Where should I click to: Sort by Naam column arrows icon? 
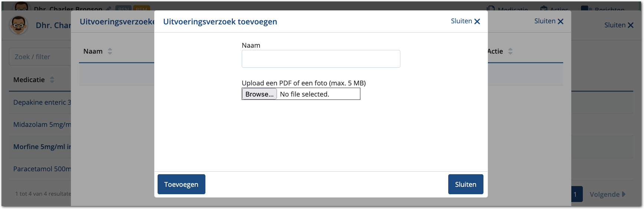coord(110,51)
